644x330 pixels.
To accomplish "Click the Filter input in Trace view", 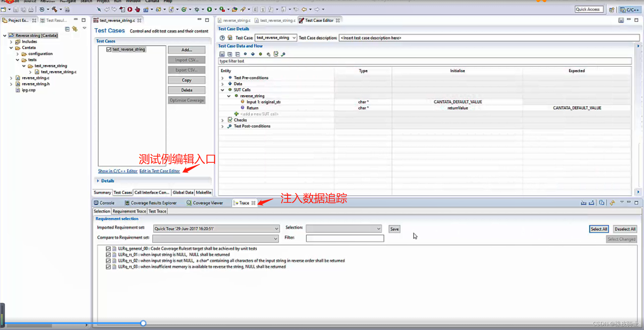I will tap(345, 238).
